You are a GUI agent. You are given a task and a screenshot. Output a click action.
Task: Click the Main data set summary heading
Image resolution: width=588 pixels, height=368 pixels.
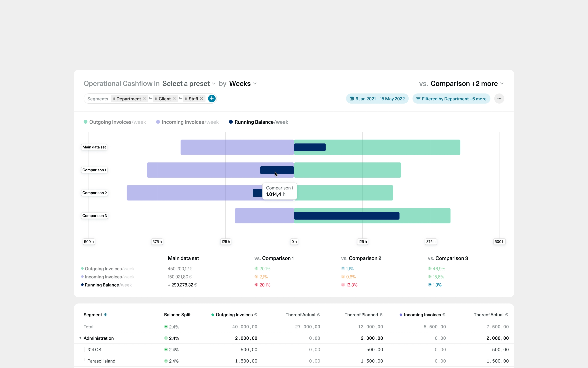(183, 258)
